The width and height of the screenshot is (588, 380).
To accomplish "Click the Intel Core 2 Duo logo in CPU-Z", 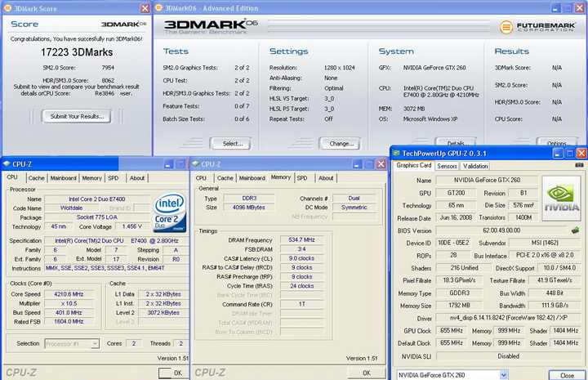I will click(x=170, y=212).
